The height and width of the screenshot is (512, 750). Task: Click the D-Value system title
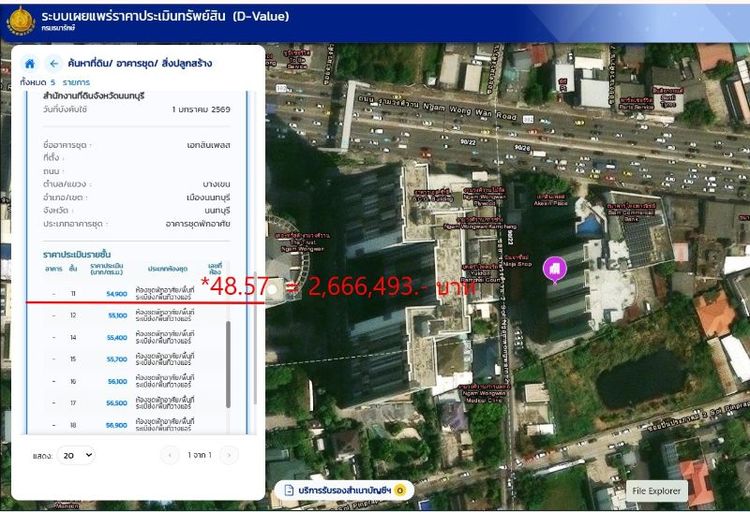(165, 16)
